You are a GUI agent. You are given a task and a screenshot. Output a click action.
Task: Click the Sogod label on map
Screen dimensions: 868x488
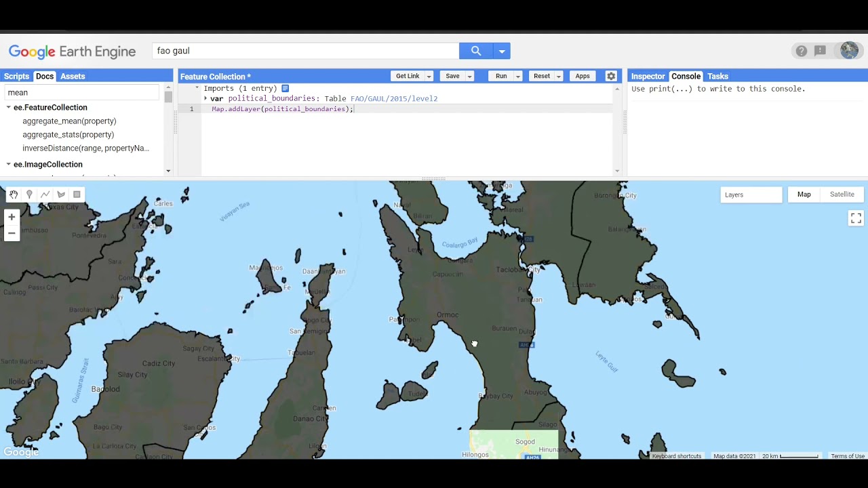[x=525, y=442]
